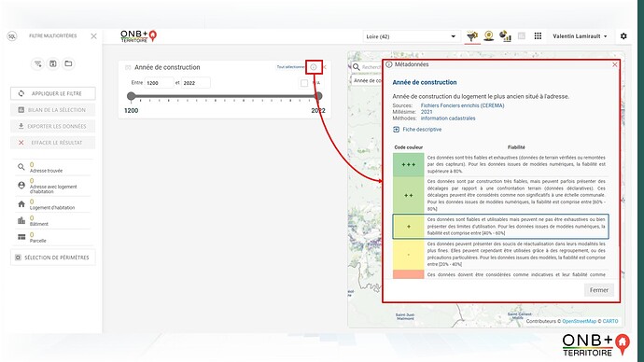This screenshot has height=362, width=644.
Task: Toggle the N/A checkbox
Action: pyautogui.click(x=304, y=83)
